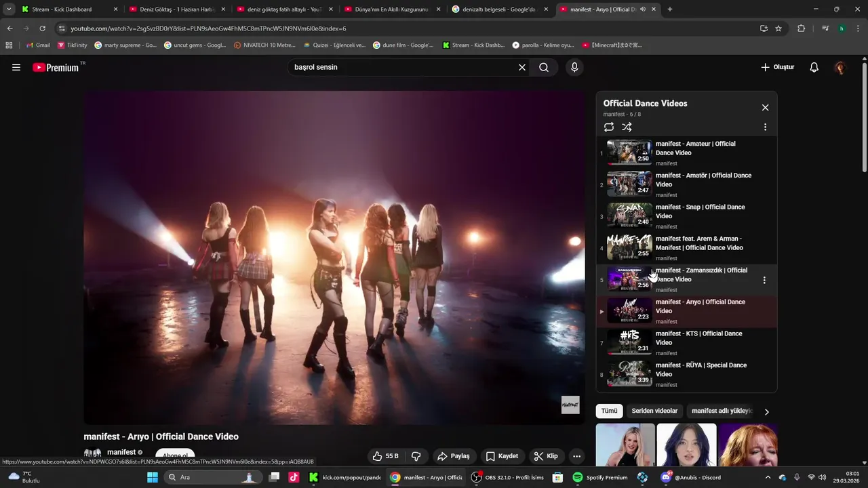Click the Kaydet save button
Viewport: 868px width, 488px height.
502,456
